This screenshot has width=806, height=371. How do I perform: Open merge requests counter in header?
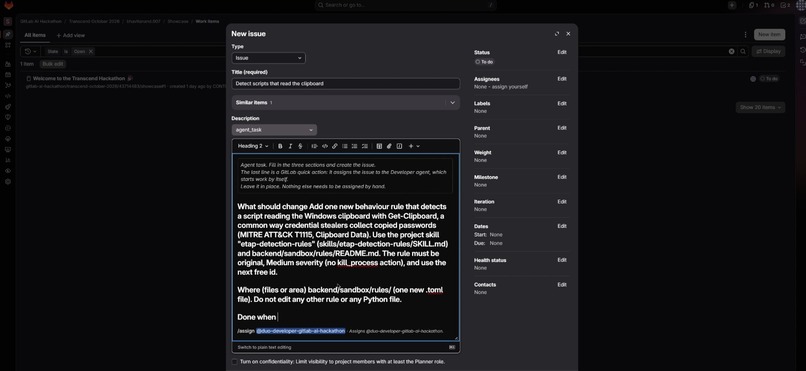(x=769, y=5)
